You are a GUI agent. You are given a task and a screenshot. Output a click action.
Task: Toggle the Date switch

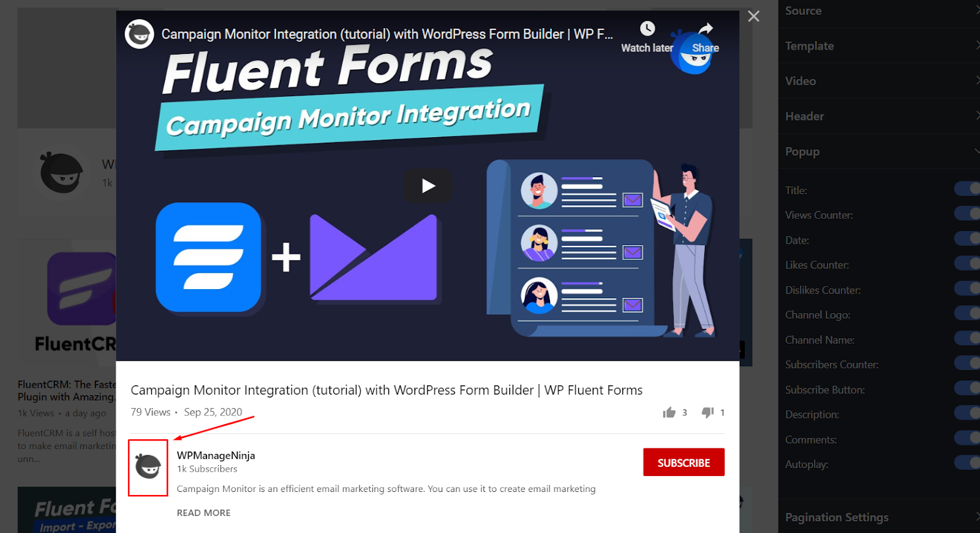[x=968, y=238]
